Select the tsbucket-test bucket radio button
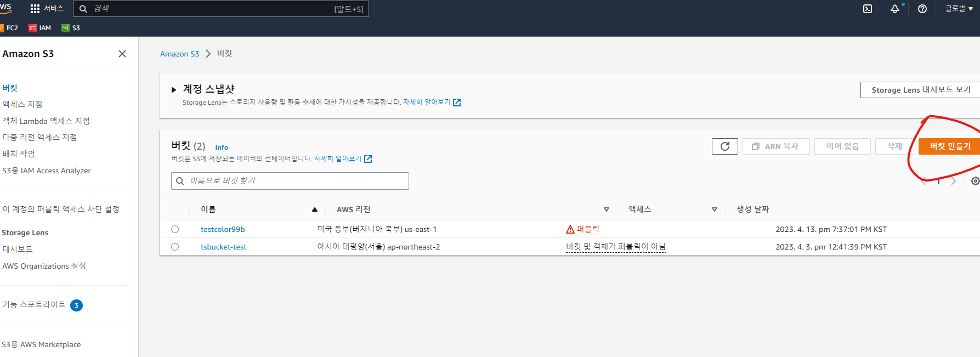 point(175,247)
